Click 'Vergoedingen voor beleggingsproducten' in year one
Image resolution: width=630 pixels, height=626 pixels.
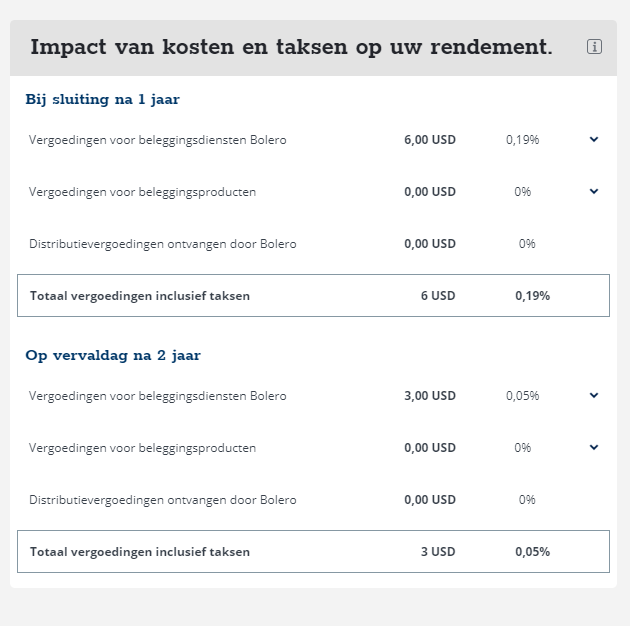(142, 192)
